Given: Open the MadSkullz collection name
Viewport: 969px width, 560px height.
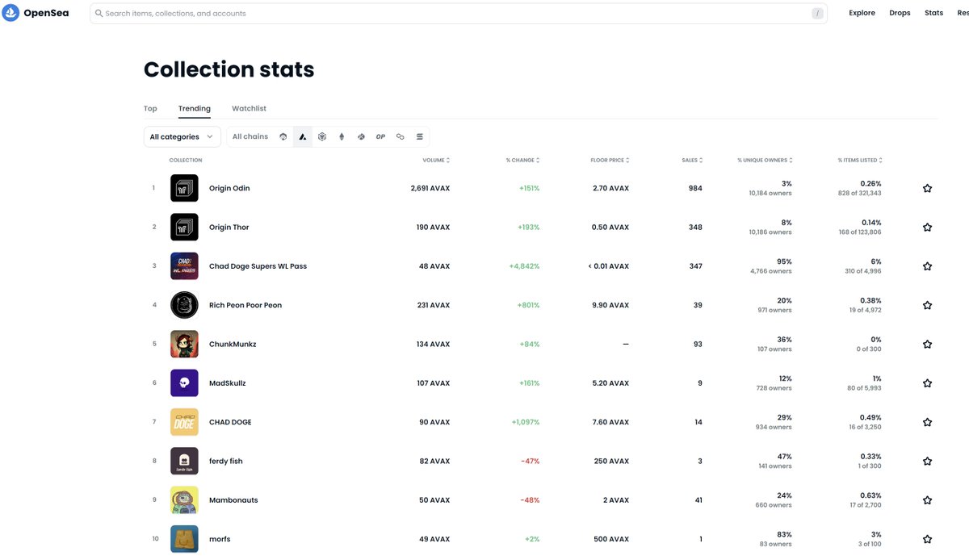Looking at the screenshot, I should (228, 383).
